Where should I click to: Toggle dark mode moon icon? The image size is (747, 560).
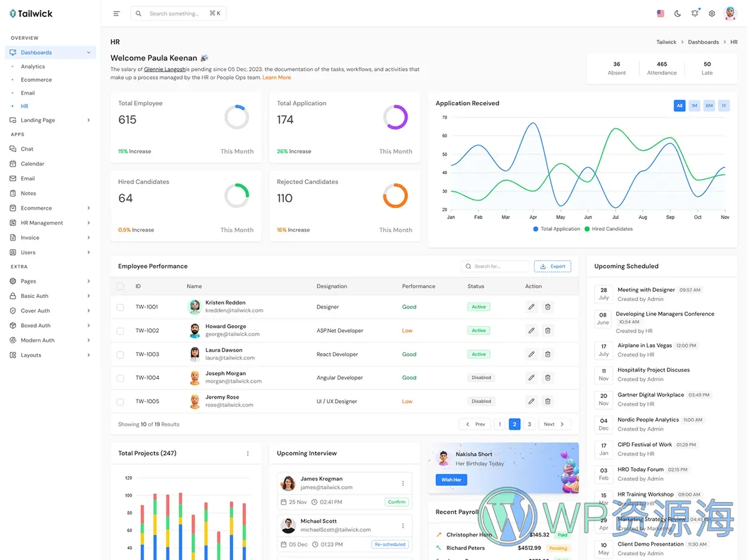tap(678, 14)
